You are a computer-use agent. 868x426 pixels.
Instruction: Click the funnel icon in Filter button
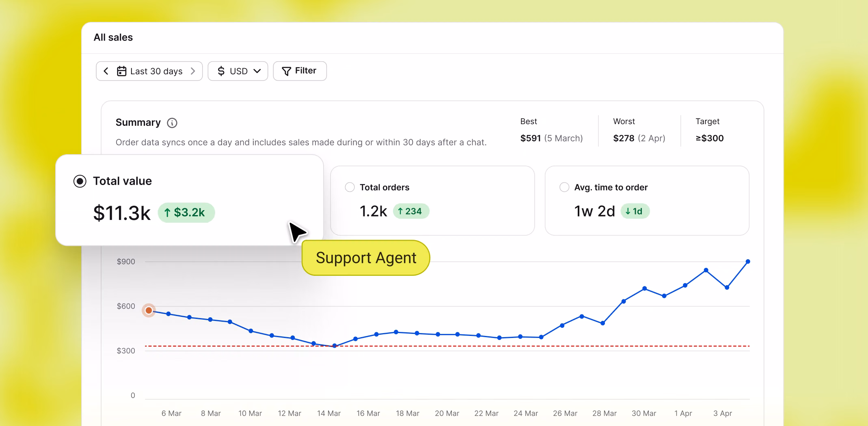[x=286, y=71]
